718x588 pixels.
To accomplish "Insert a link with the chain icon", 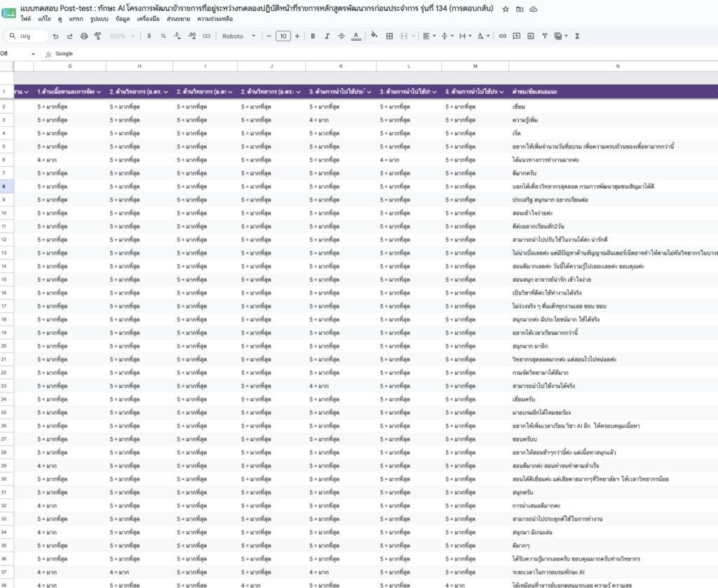I will (502, 36).
